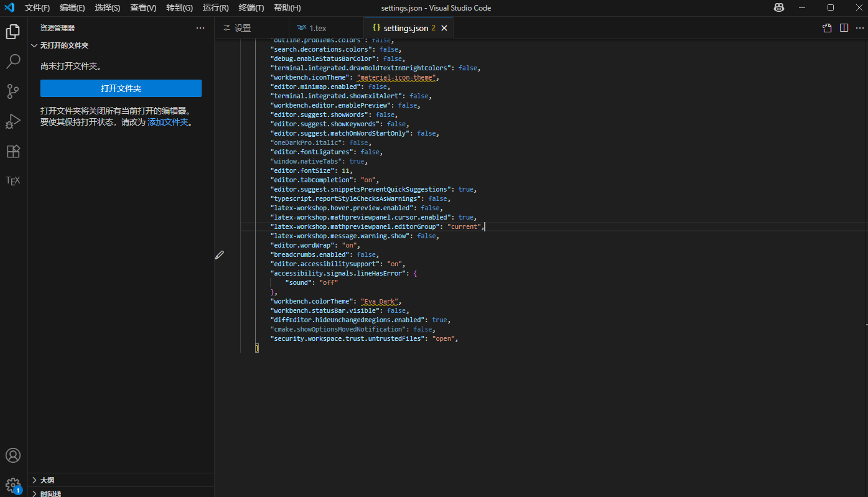Image resolution: width=868 pixels, height=497 pixels.
Task: Click the "cmake.showOptionsMovedNotification" key
Action: click(x=338, y=330)
